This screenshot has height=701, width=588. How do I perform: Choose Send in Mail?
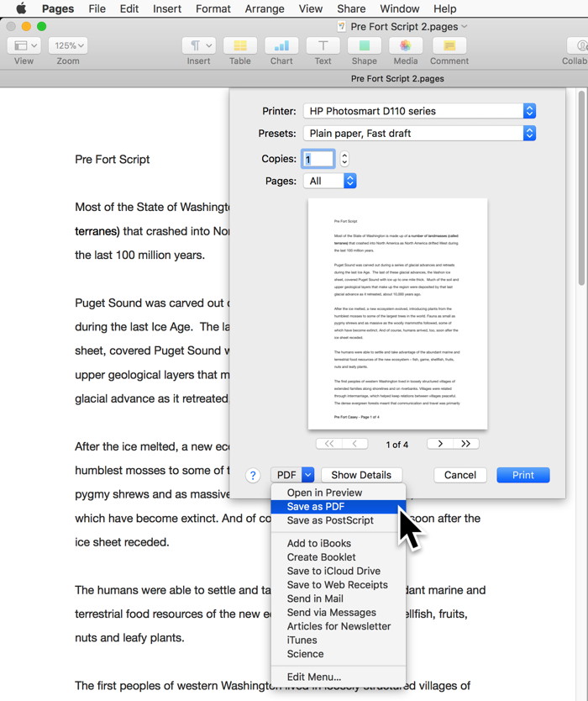point(339,598)
